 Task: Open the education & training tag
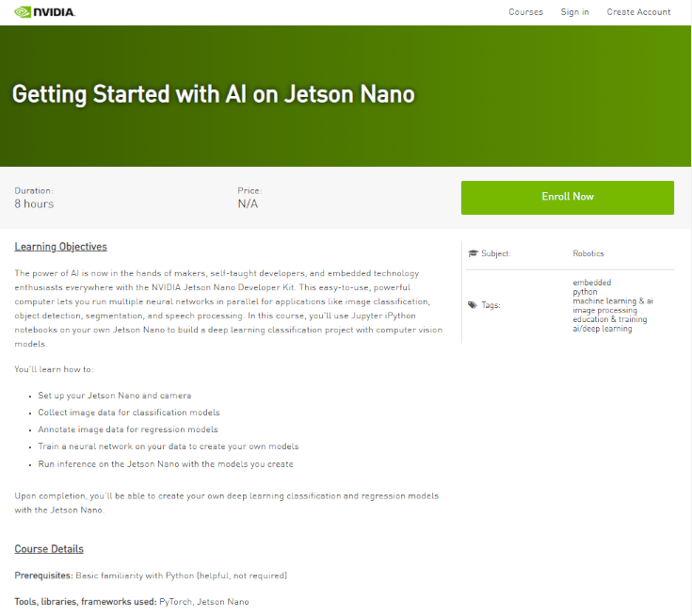(609, 319)
